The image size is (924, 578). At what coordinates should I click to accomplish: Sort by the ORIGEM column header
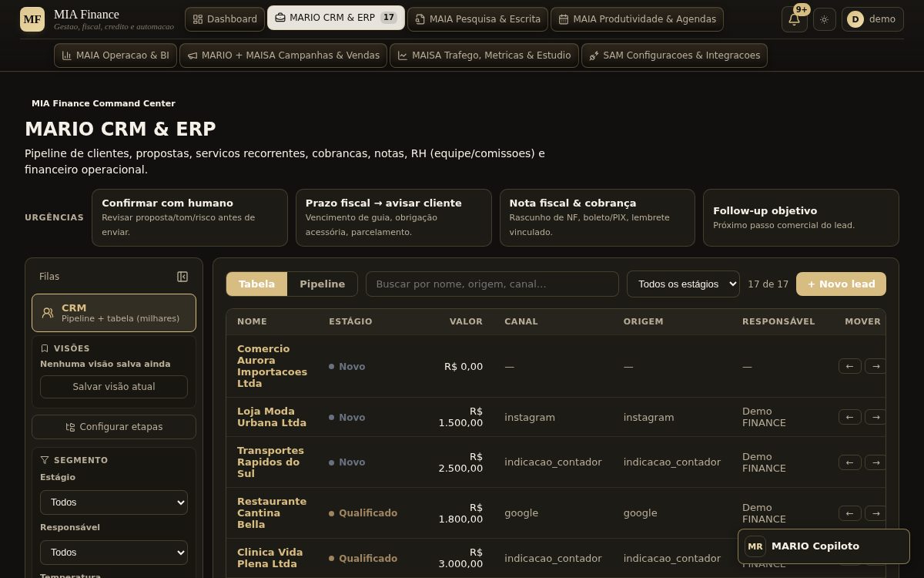coord(643,321)
